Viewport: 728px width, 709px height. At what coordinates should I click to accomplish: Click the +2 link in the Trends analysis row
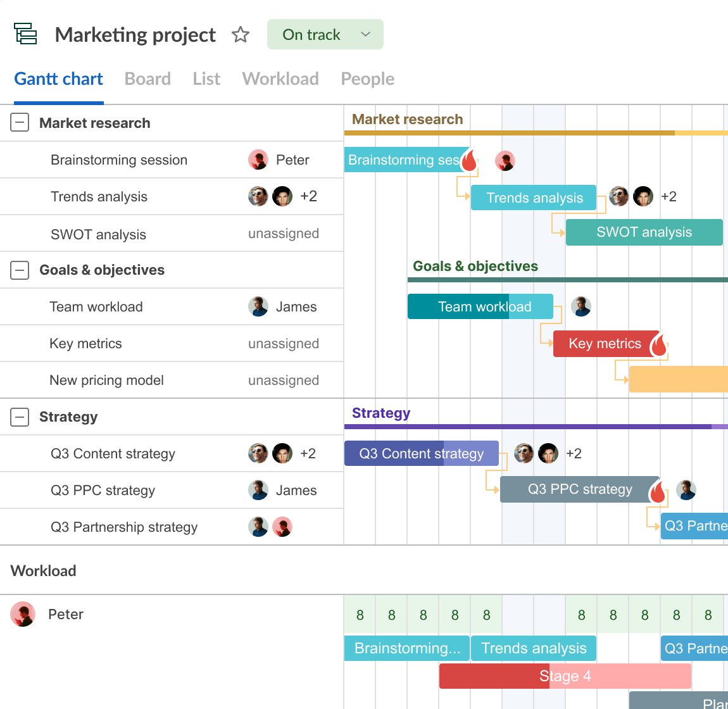coord(309,196)
